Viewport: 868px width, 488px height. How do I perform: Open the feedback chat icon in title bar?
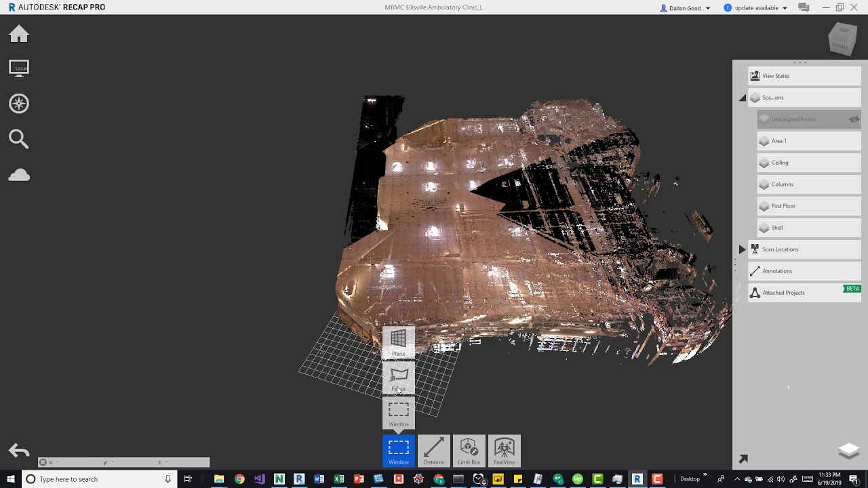[x=804, y=7]
